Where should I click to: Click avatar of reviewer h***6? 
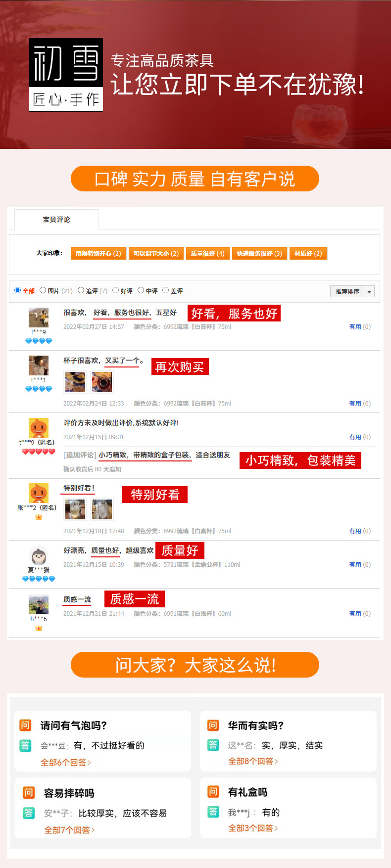coord(38,605)
